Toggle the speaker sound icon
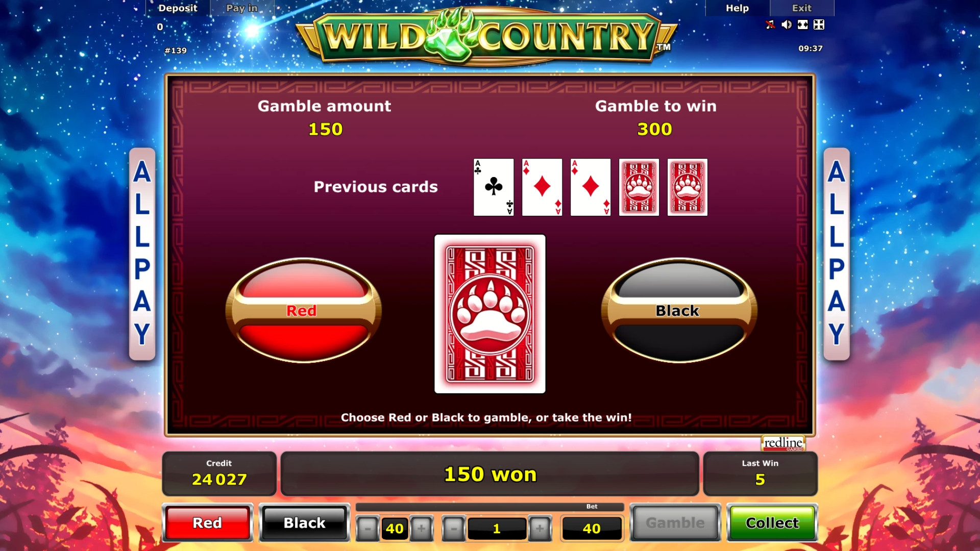The image size is (980, 551). pyautogui.click(x=787, y=24)
